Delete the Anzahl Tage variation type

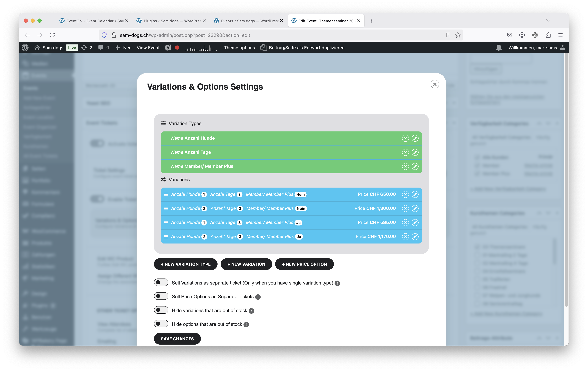[x=405, y=152]
